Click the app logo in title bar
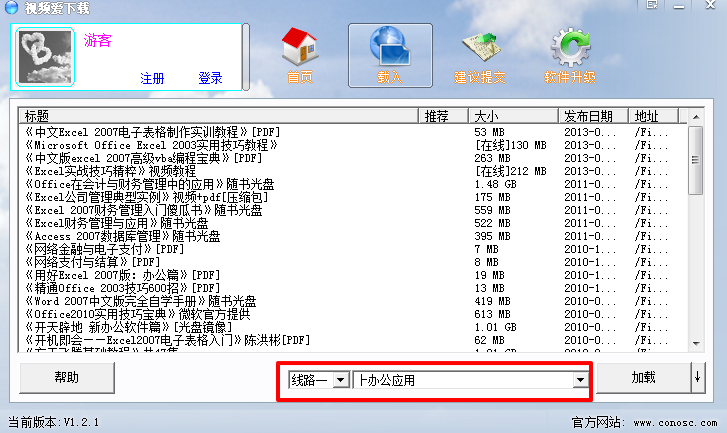 click(11, 7)
